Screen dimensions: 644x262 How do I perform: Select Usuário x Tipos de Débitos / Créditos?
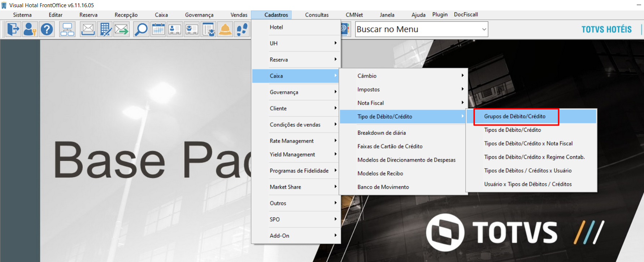[531, 184]
